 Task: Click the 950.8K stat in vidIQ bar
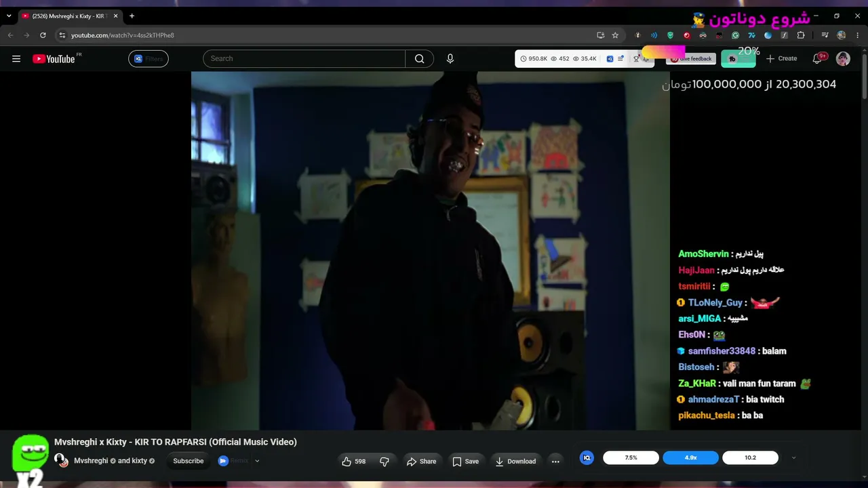click(x=534, y=59)
